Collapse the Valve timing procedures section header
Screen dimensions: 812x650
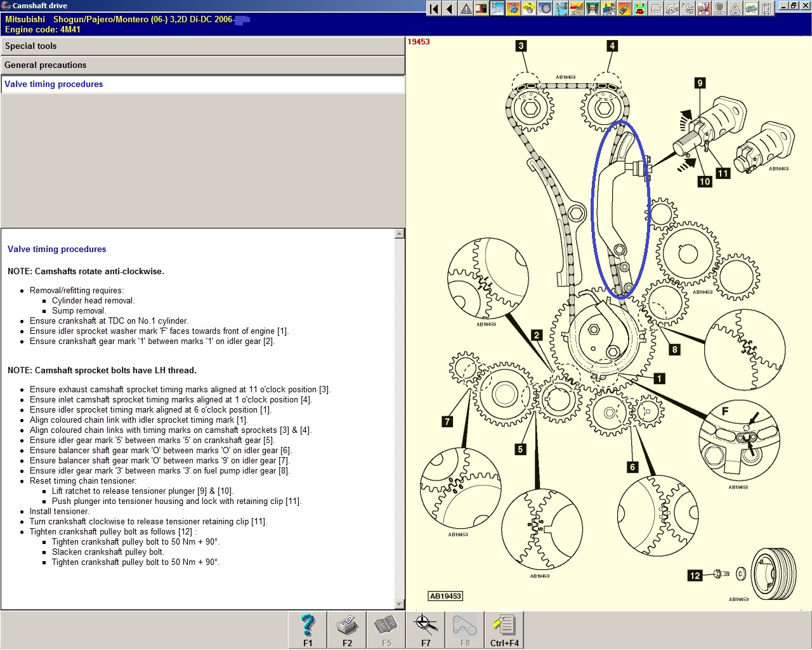[202, 84]
